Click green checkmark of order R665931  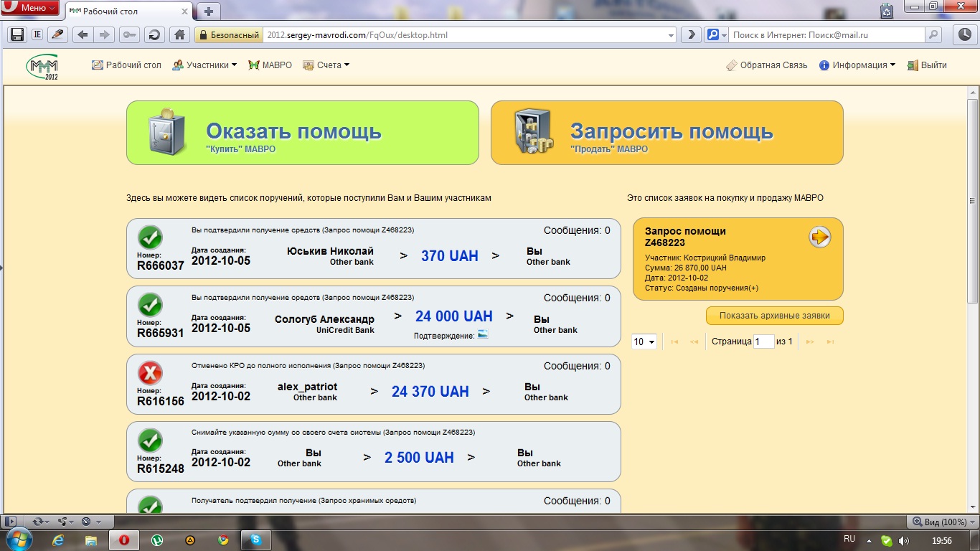(150, 305)
